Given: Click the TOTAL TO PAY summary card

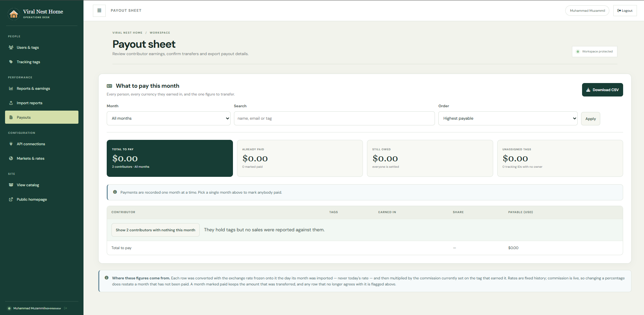Looking at the screenshot, I should tap(170, 158).
